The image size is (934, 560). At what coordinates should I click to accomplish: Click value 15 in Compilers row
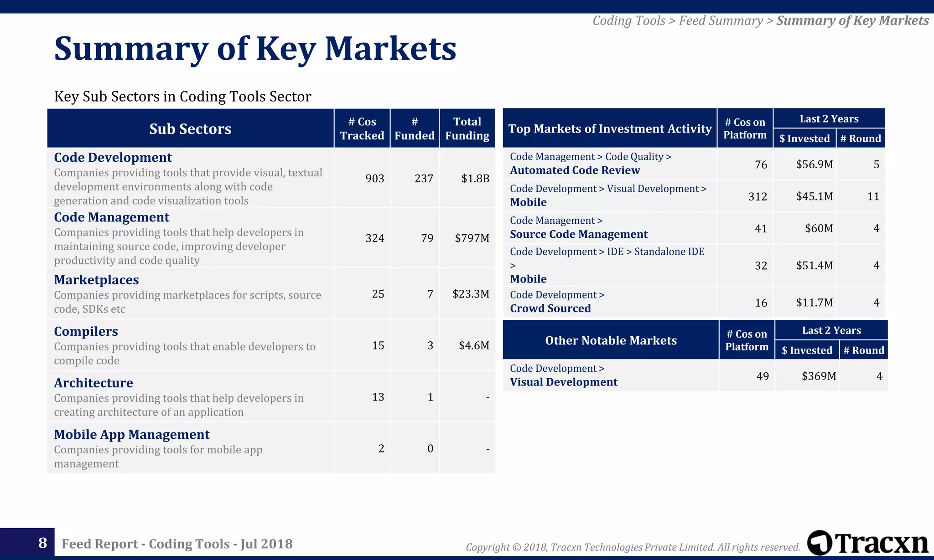(x=378, y=345)
